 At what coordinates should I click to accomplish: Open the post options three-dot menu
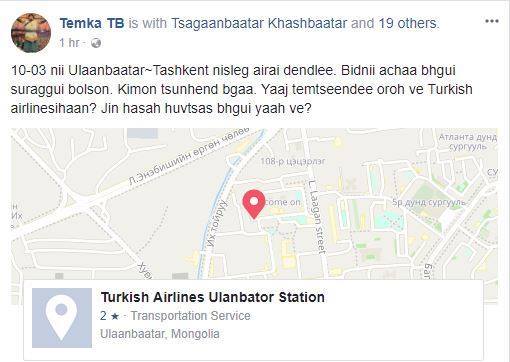pos(492,21)
